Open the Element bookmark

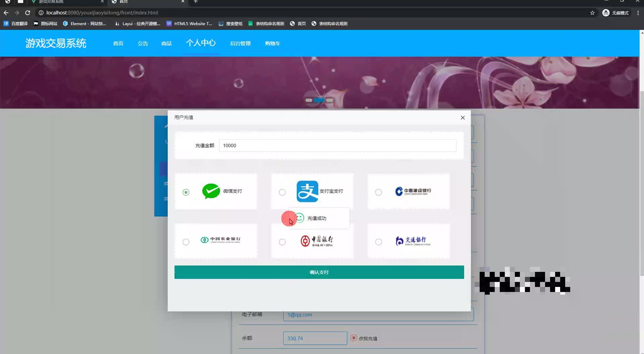click(84, 23)
